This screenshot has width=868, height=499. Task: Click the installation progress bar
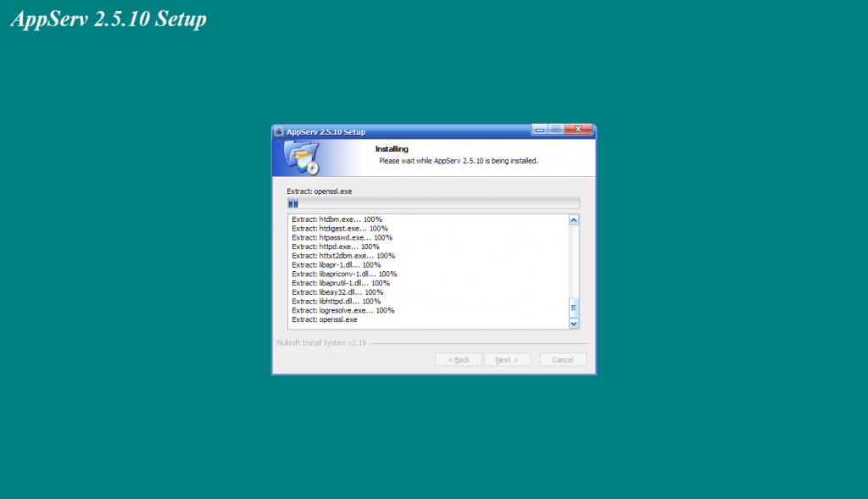point(433,203)
